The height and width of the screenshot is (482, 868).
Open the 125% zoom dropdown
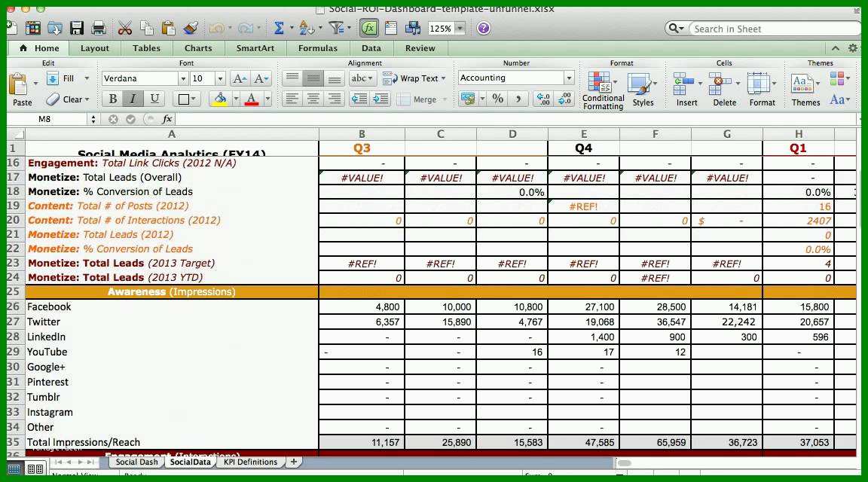460,28
